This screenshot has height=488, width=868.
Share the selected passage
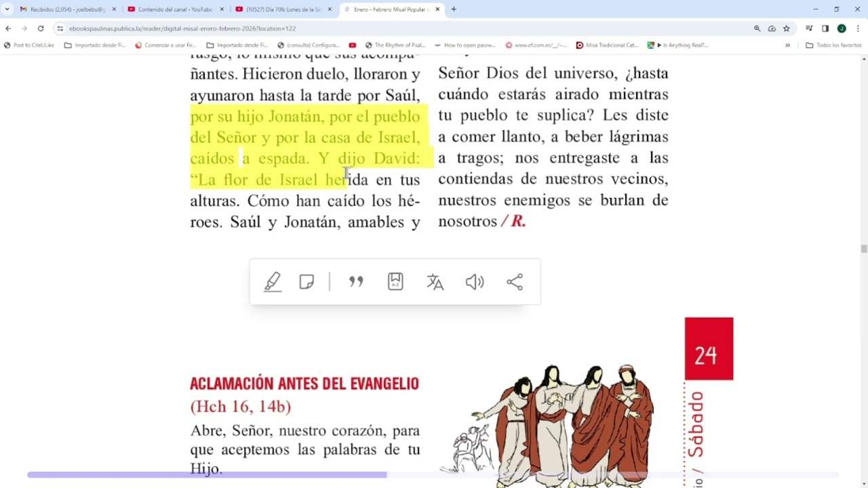point(515,282)
